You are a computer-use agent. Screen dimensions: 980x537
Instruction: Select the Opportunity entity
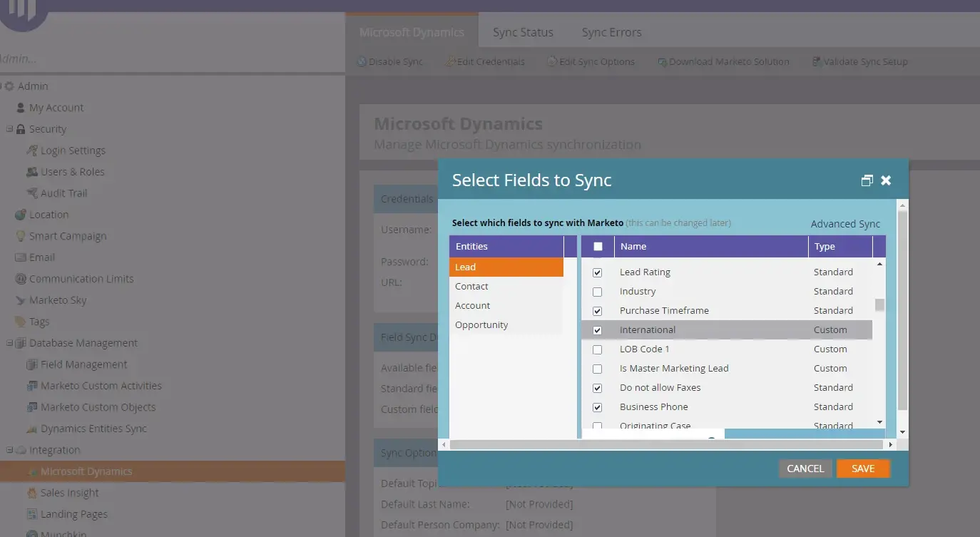click(506, 324)
